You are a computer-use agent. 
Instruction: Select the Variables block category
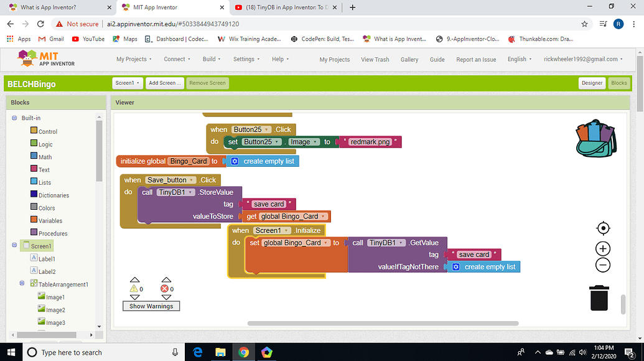50,220
